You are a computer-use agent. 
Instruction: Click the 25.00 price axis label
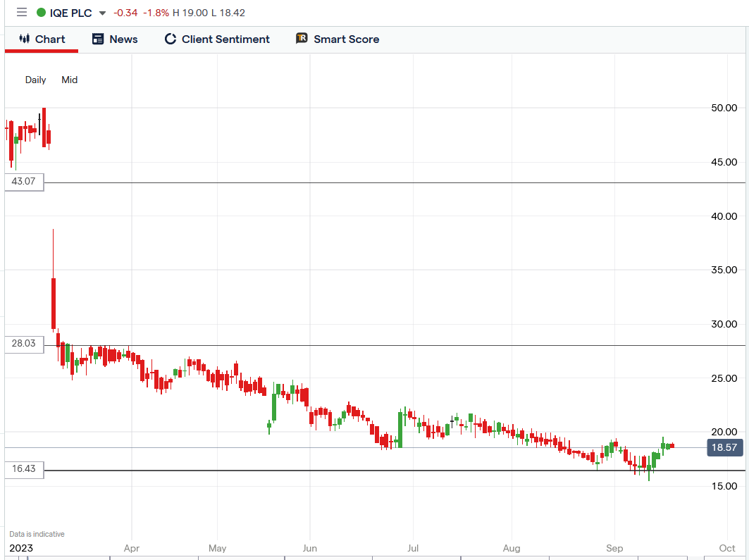coord(724,378)
